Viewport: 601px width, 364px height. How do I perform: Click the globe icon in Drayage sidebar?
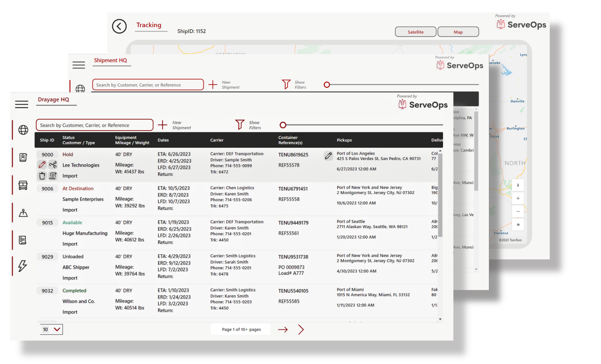click(x=23, y=130)
